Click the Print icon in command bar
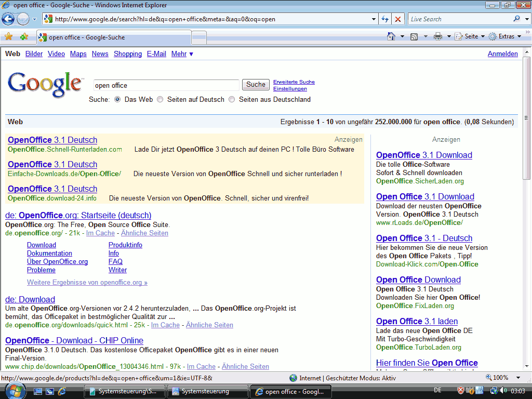Screen dimensions: 532x399 (437, 37)
